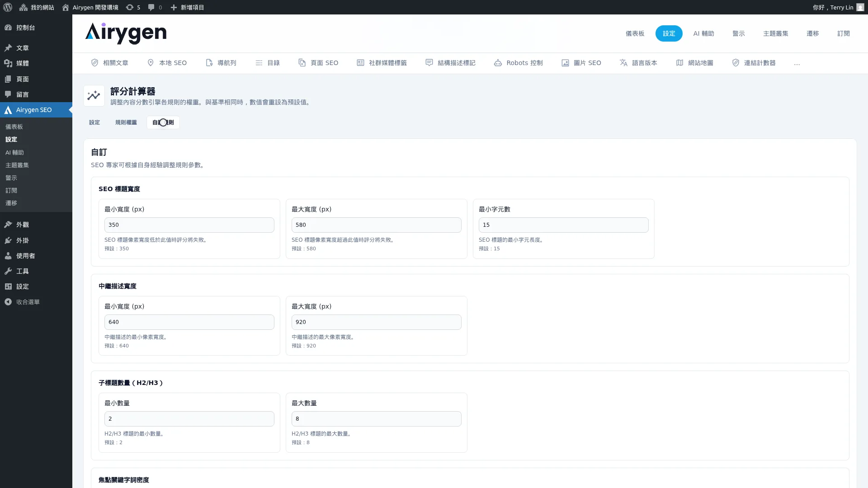Click the 本地 SEO location pin icon
The image size is (868, 488).
click(x=151, y=63)
